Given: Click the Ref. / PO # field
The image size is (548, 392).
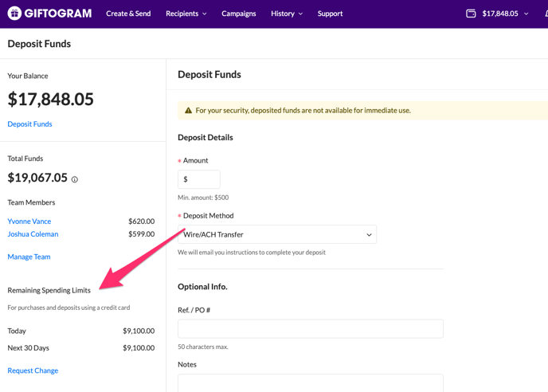Looking at the screenshot, I should coord(310,328).
